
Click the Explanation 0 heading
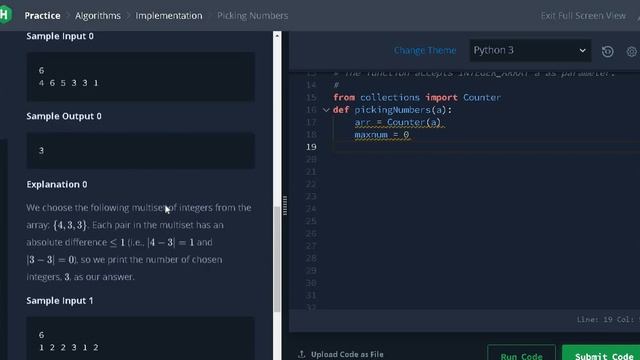click(57, 184)
